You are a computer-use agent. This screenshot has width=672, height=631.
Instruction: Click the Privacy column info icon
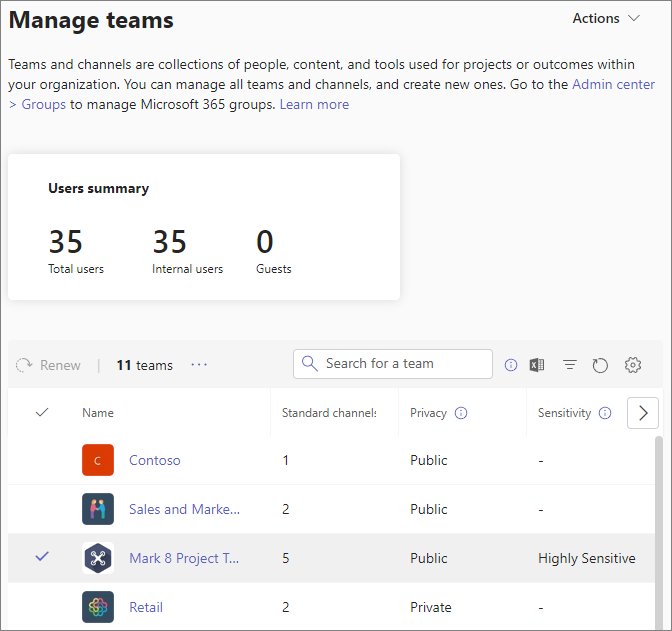click(x=461, y=413)
